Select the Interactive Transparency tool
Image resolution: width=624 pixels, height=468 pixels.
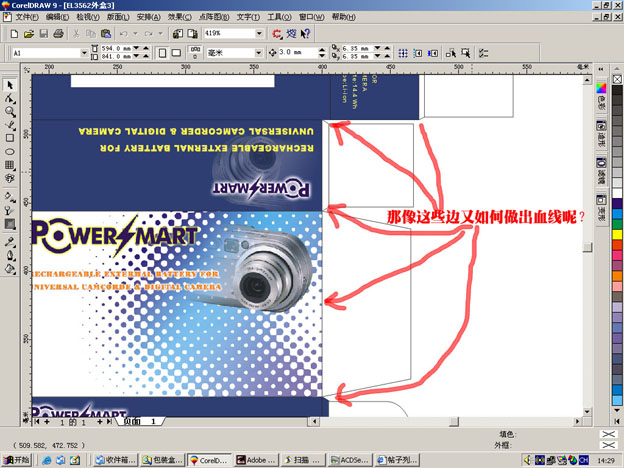point(10,210)
